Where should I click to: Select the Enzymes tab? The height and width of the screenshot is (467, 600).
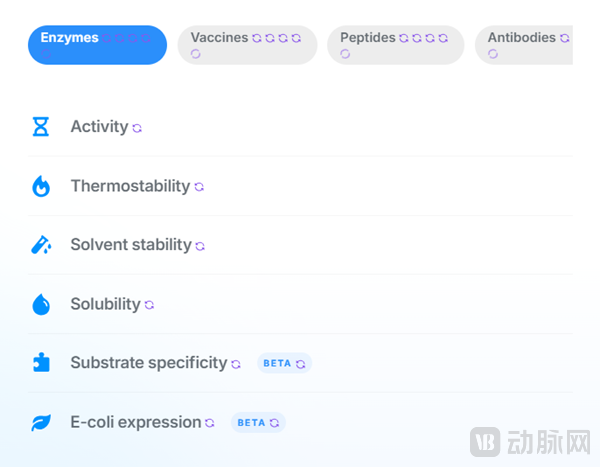coord(97,45)
